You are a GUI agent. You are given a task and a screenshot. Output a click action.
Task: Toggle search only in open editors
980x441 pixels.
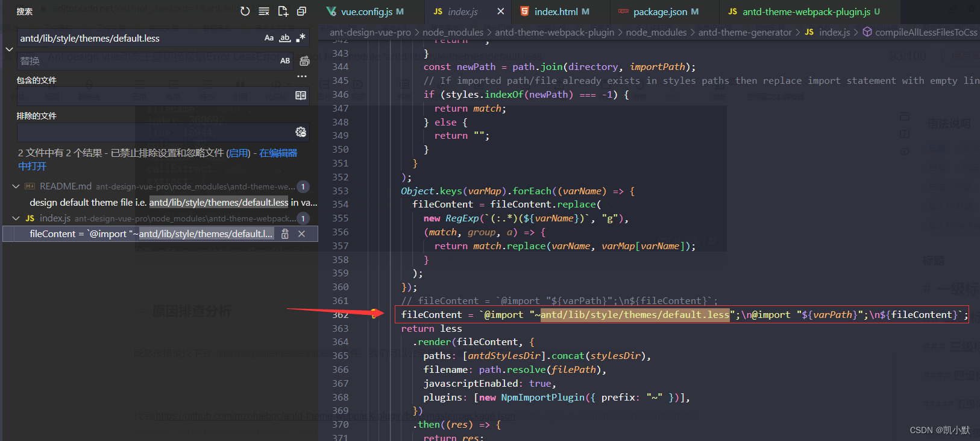301,95
